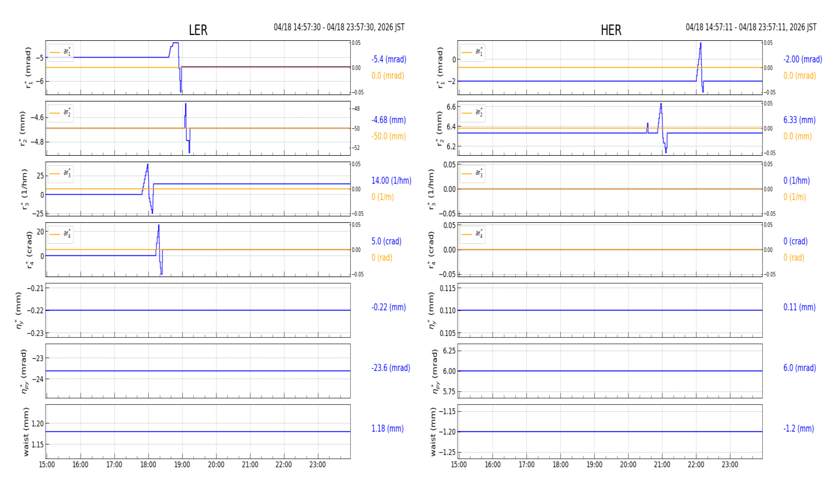
Task: Click the LER plot column title
Action: pyautogui.click(x=198, y=30)
